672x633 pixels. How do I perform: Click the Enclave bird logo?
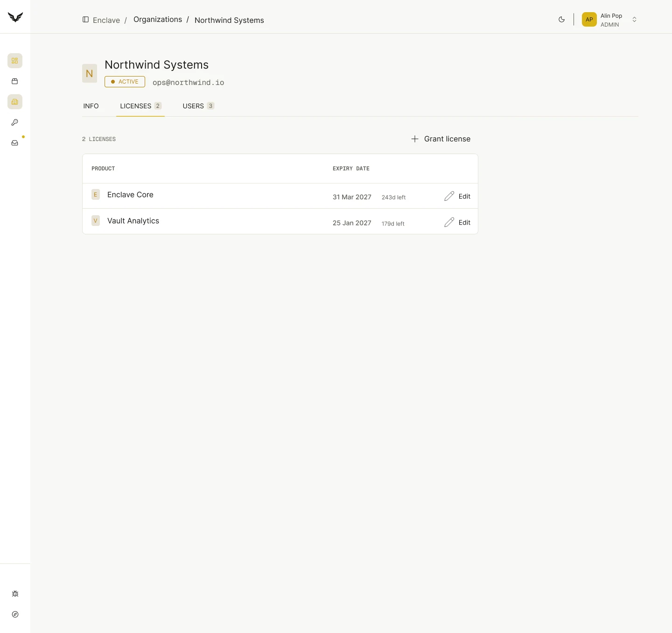[15, 17]
